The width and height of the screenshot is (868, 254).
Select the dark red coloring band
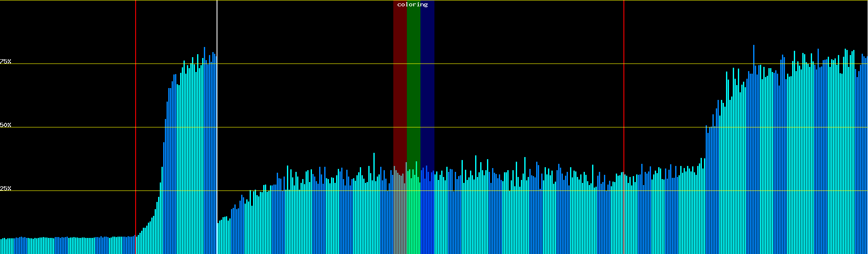point(400,85)
